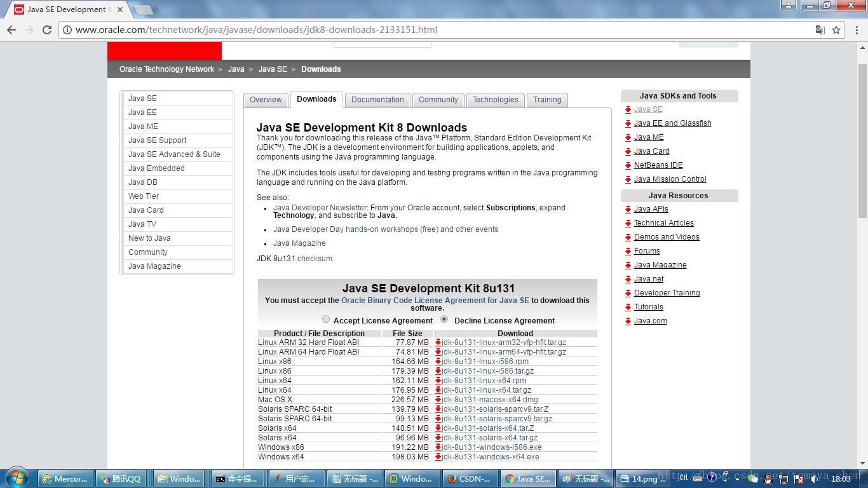The image size is (868, 488).
Task: Open Java EE and Glassfish link
Action: (672, 123)
